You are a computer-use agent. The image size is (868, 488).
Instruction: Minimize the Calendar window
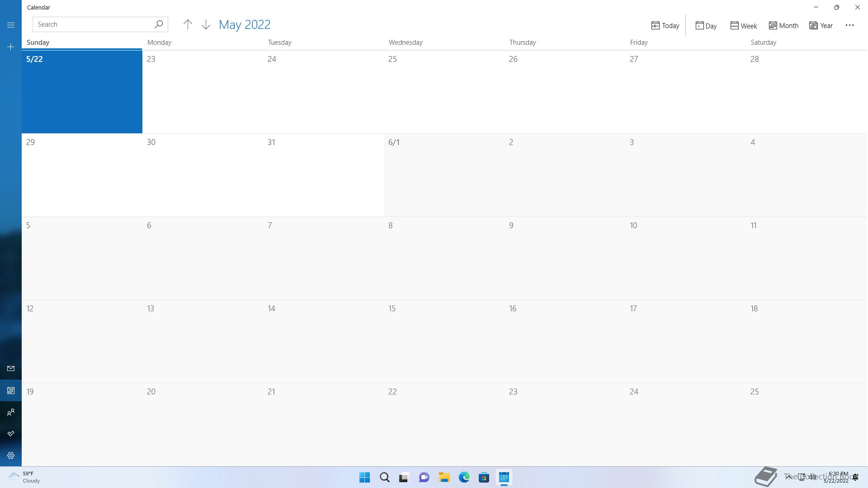click(x=816, y=7)
